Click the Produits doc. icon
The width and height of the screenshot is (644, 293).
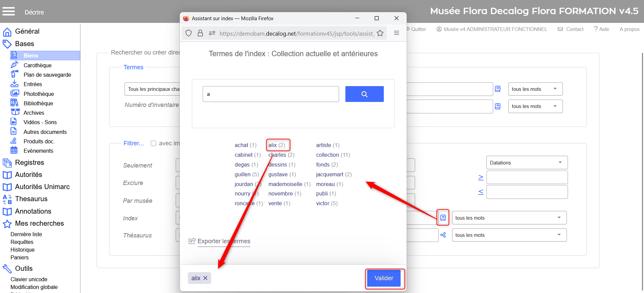(14, 141)
